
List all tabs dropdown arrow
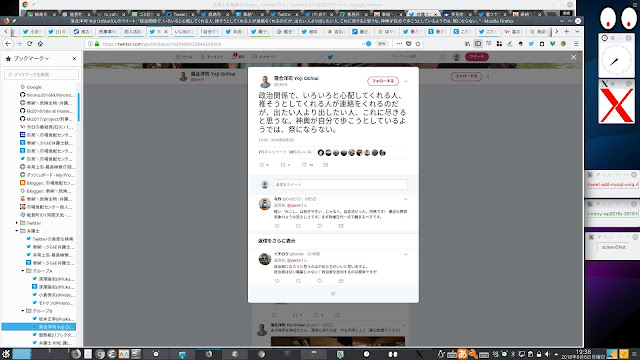[577, 31]
